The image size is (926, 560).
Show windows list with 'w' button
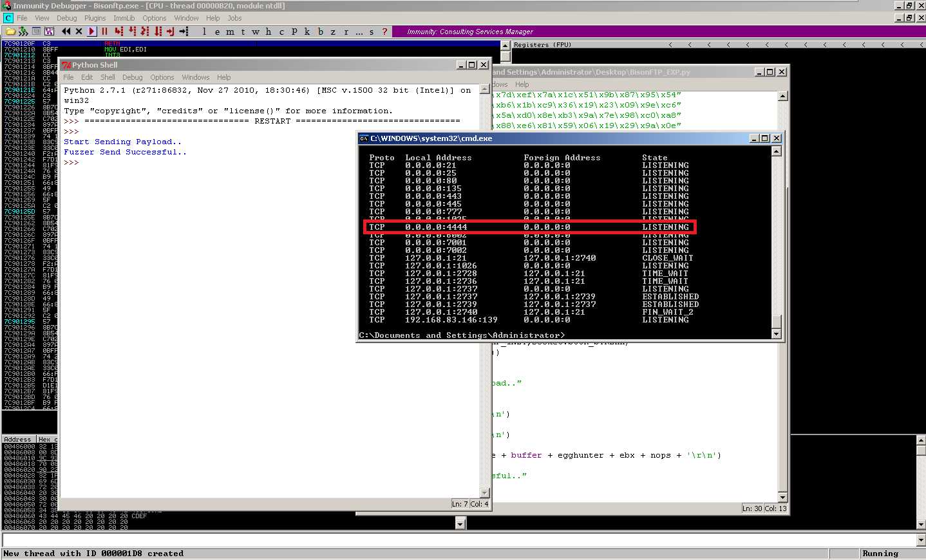(x=256, y=31)
